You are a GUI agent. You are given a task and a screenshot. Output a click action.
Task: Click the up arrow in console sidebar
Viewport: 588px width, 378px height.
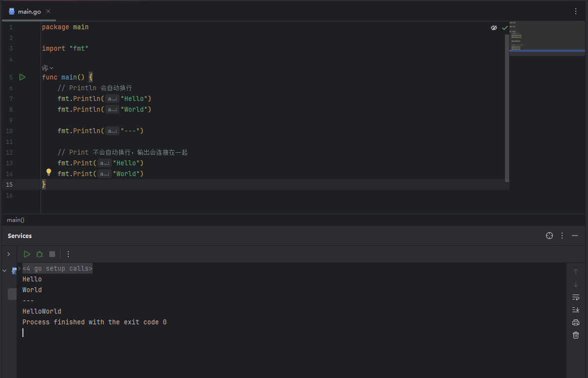[576, 272]
